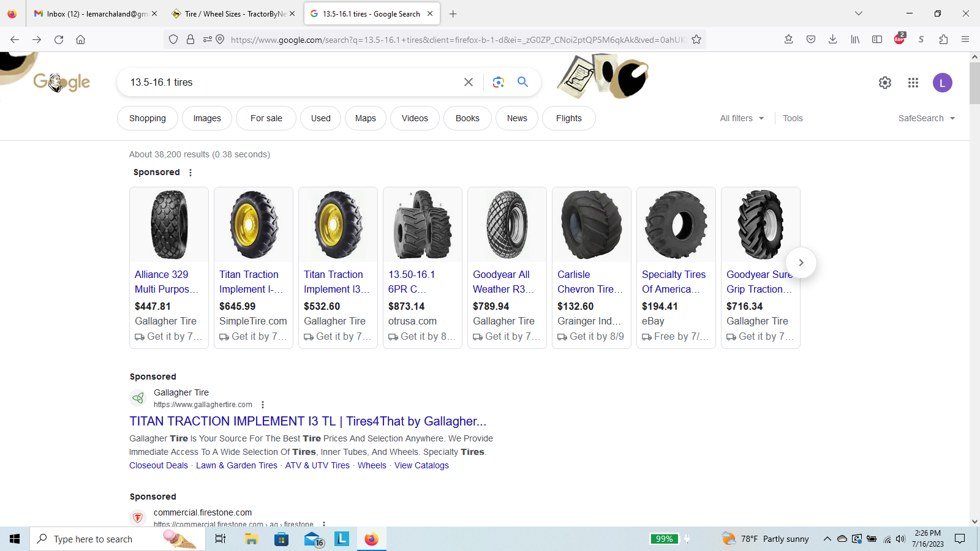Expand the SafeSearch dropdown
980x551 pixels.
pos(927,118)
